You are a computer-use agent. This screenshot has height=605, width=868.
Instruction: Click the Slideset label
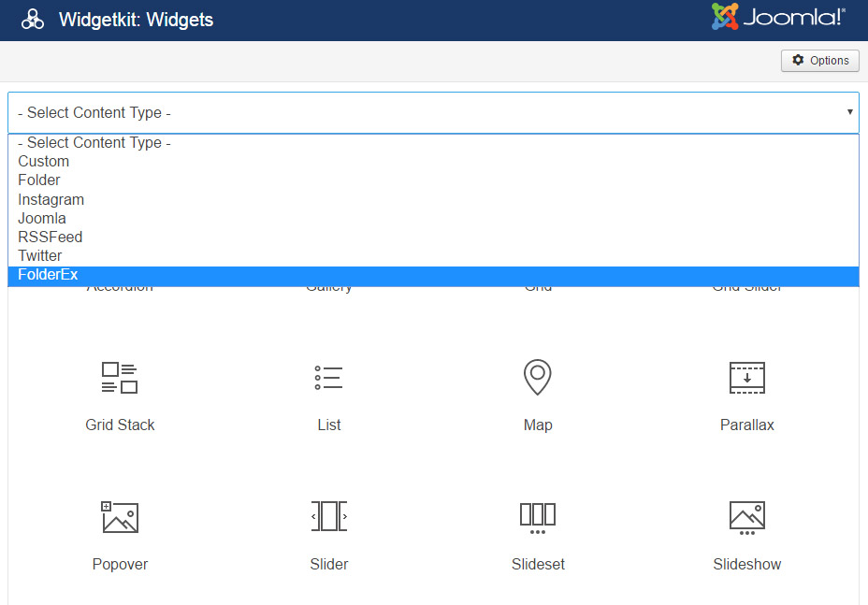(538, 565)
